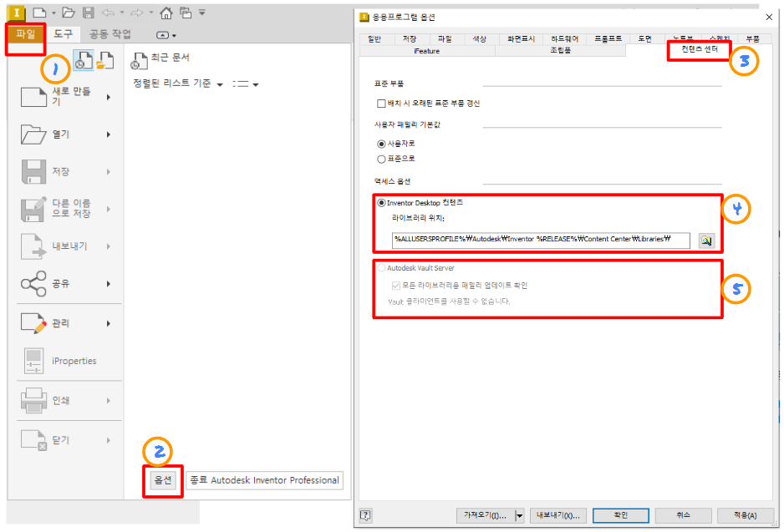Close the 응용프로그램 옵션 dialog
The height and width of the screenshot is (532, 784).
769,17
